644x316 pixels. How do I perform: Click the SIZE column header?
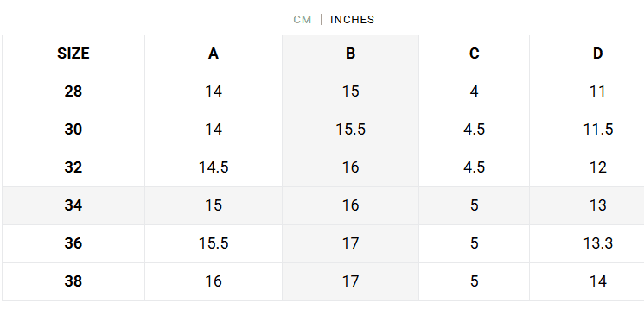click(x=73, y=54)
